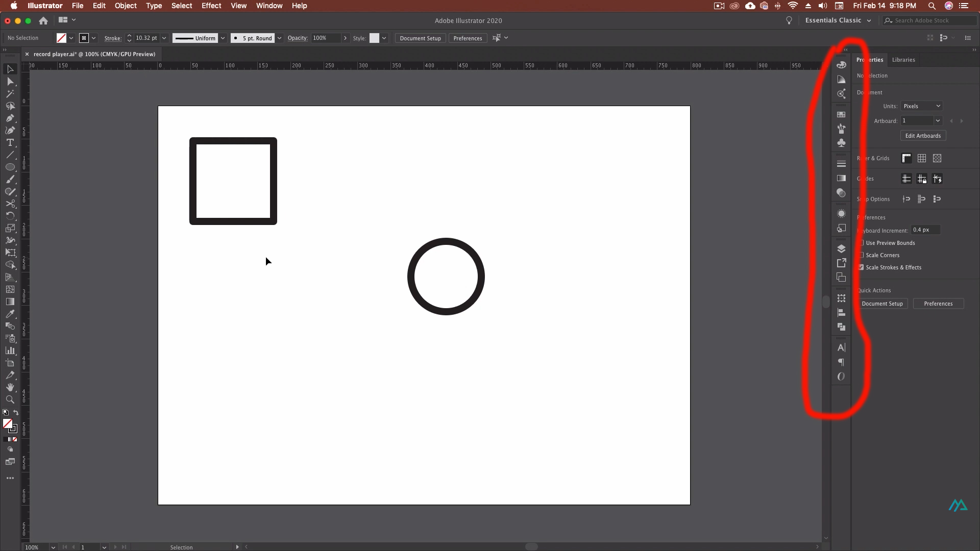
Task: Open the stroke profile Uniform dropdown
Action: (x=223, y=38)
